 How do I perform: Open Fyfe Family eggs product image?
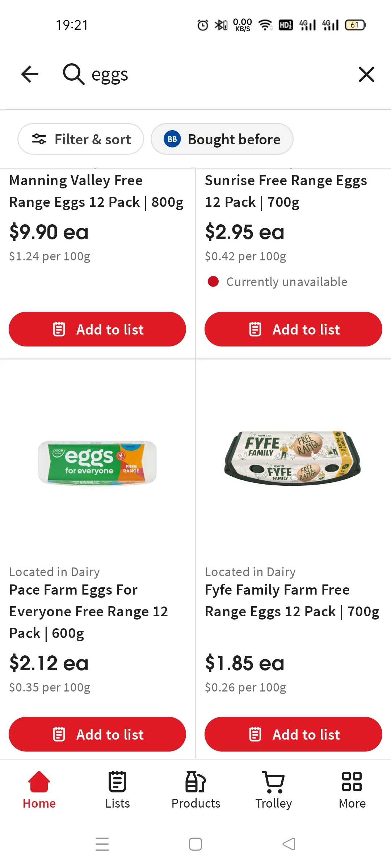point(293,458)
